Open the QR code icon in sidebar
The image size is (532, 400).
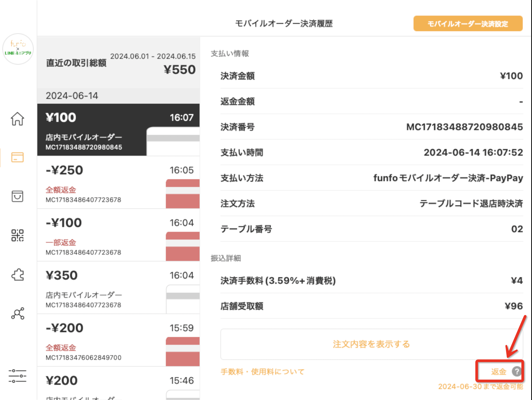point(17,235)
